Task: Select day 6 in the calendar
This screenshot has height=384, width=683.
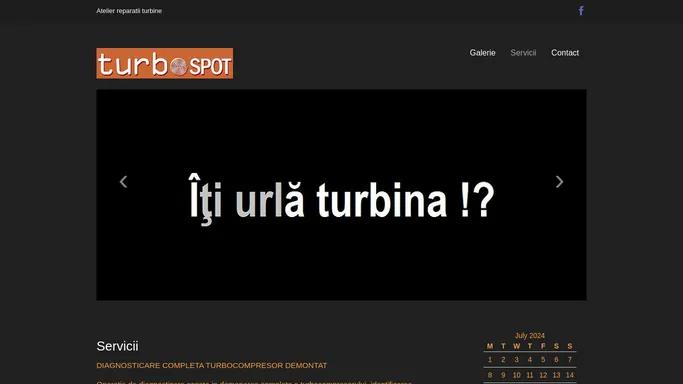Action: point(556,360)
